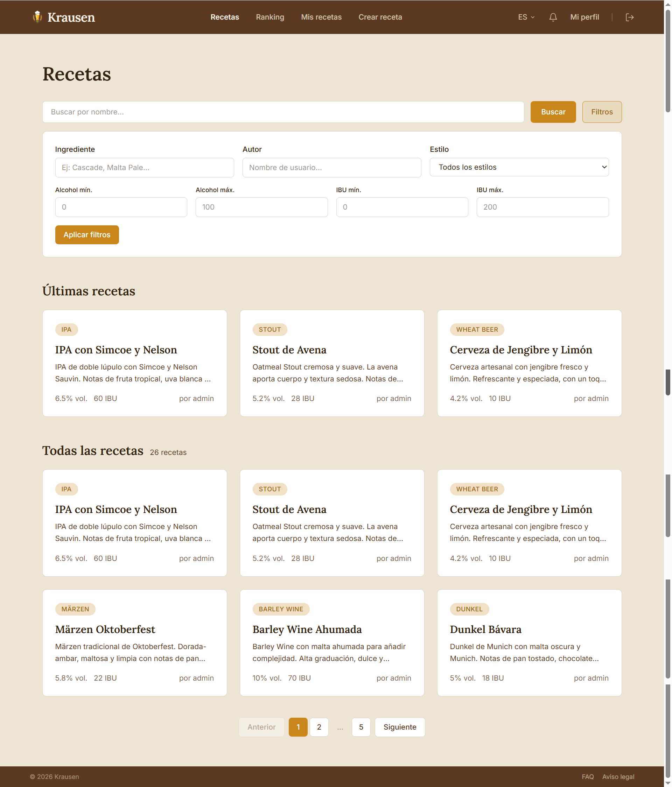Viewport: 672px width, 787px height.
Task: Click the page vertical scrollbar
Action: [668, 393]
